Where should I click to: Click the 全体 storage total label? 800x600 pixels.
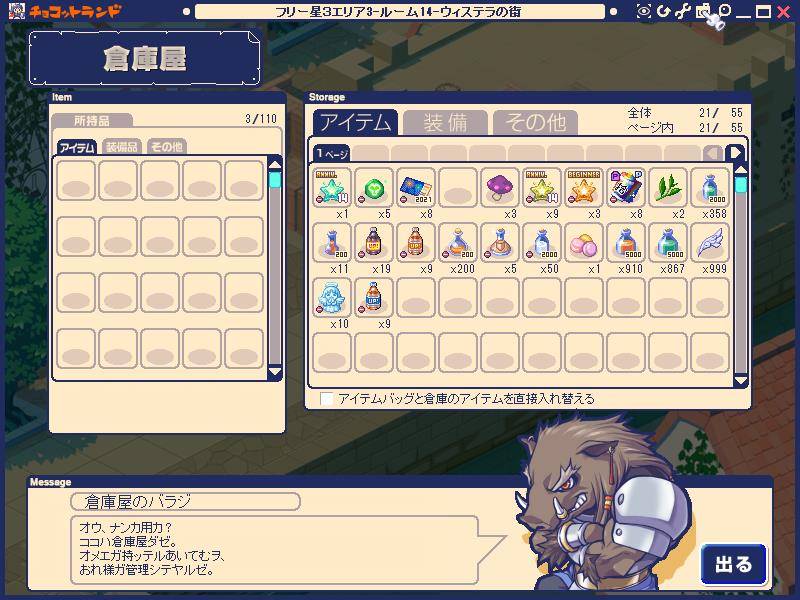[639, 113]
